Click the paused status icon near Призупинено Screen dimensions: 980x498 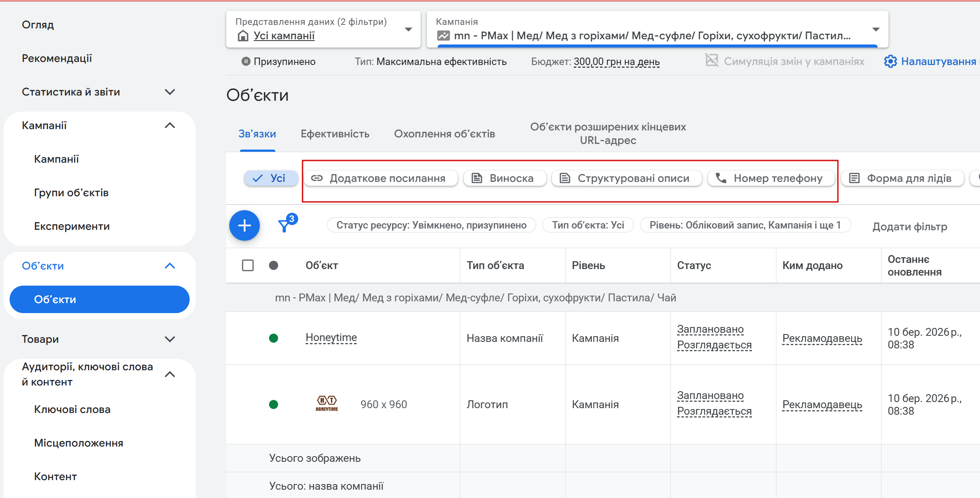[x=246, y=61]
